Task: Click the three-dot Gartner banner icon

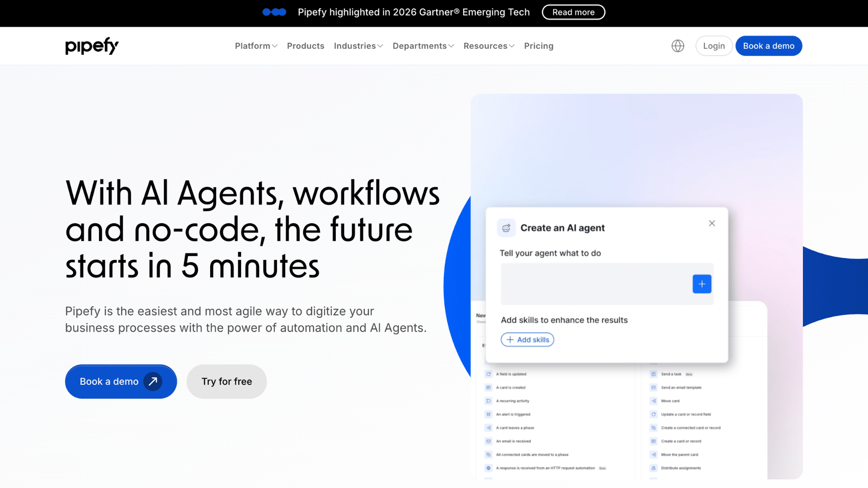Action: 274,12
